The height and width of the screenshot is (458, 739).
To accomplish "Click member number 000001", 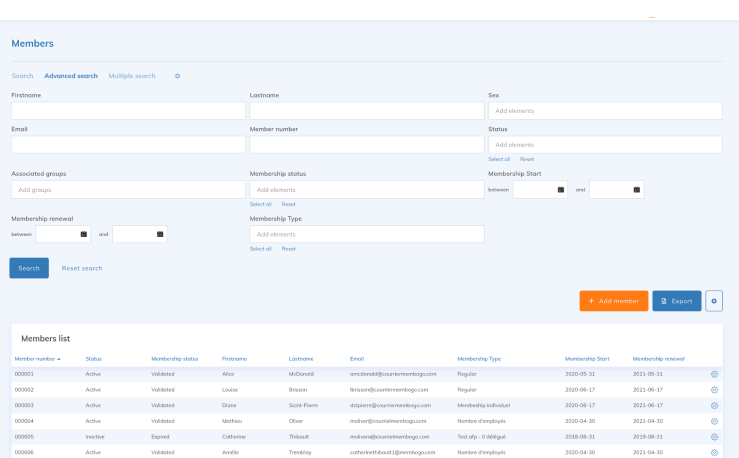I will tap(24, 374).
